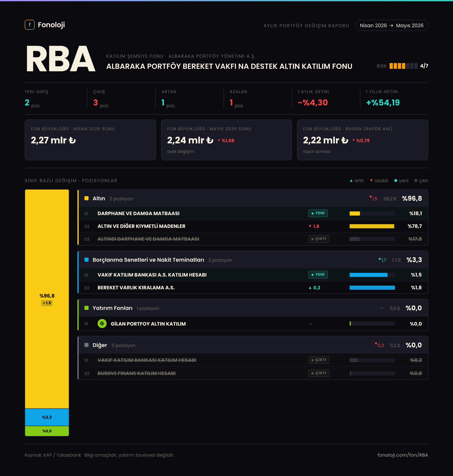Viewport: 453px width, 476px height.
Task: Click the ÇIKTI badge on Buriive Finans row
Action: coord(319,373)
